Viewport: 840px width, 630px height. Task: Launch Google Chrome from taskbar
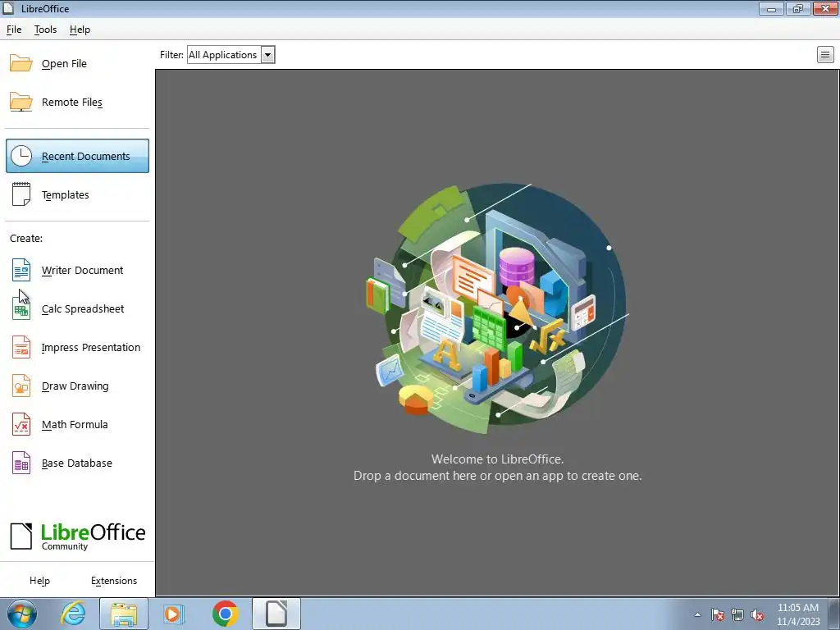(x=226, y=614)
